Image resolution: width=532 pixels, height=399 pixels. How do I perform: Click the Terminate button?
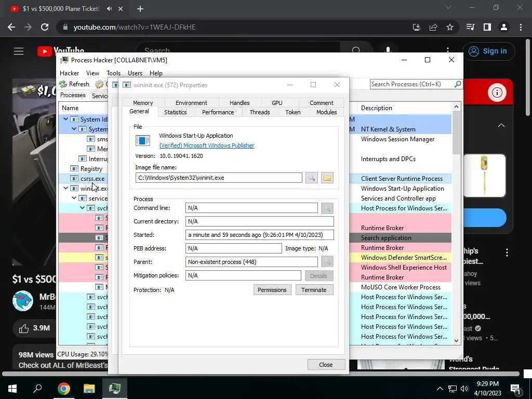click(x=314, y=290)
